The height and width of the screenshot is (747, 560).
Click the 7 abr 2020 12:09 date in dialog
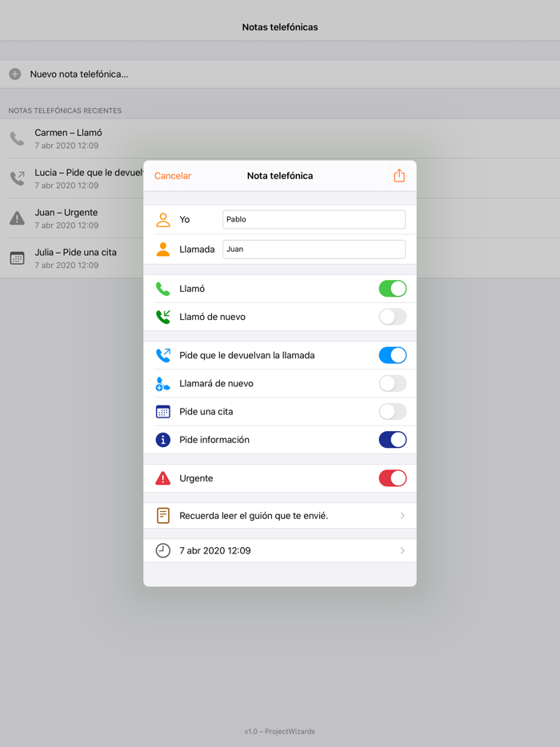pos(215,551)
